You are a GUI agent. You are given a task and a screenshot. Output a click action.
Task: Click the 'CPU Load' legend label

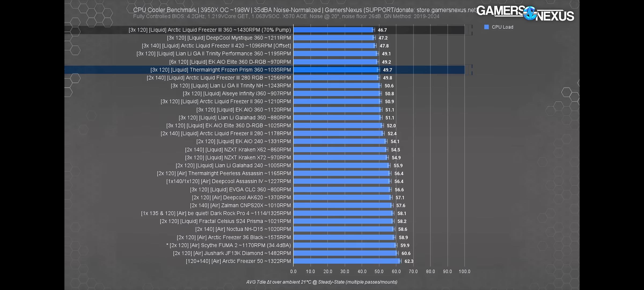[x=502, y=27]
